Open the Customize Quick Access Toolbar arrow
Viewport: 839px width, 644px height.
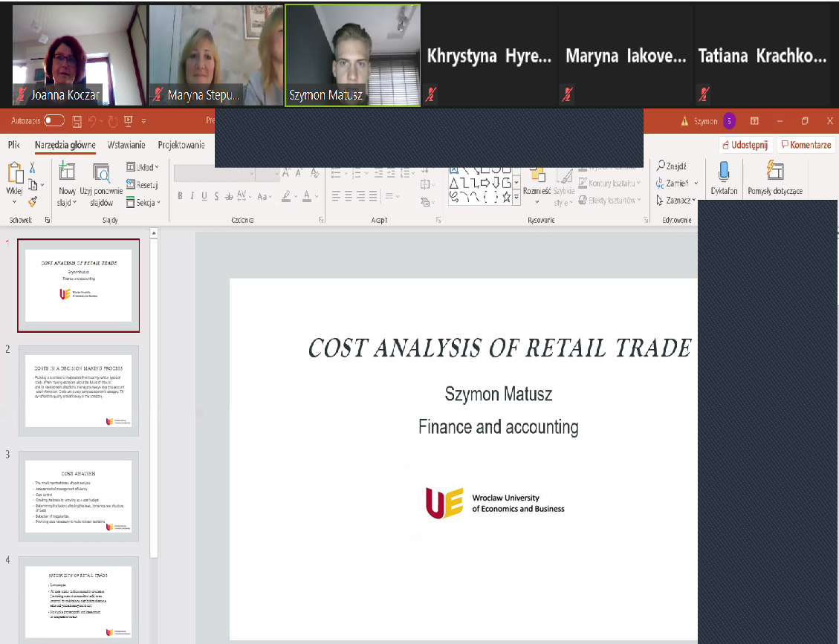point(144,121)
